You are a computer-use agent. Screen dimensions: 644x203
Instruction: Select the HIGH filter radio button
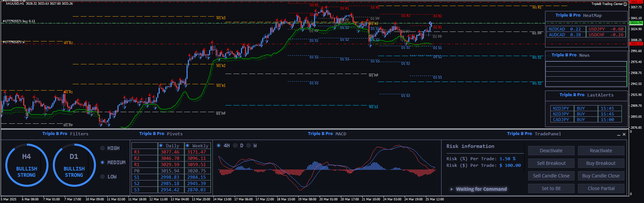pos(103,148)
